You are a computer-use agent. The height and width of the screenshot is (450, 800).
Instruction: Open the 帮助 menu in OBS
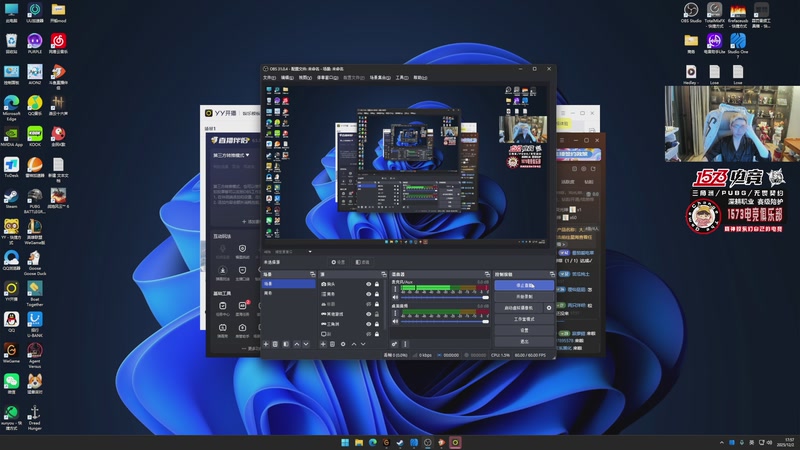tap(420, 78)
